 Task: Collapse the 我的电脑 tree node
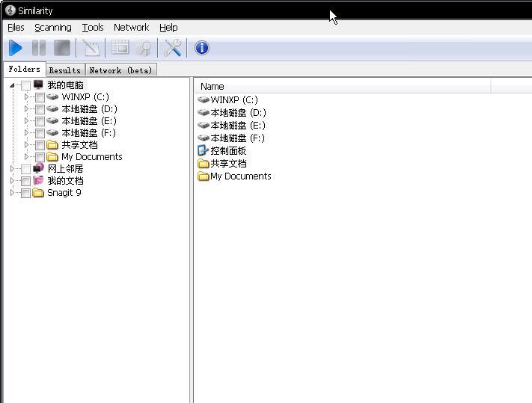pos(13,85)
